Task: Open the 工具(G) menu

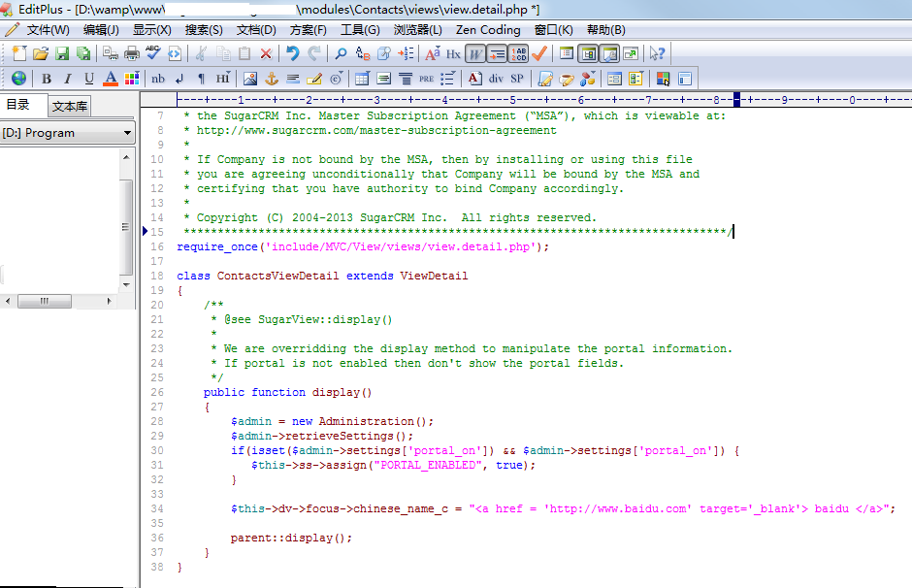Action: coord(361,30)
